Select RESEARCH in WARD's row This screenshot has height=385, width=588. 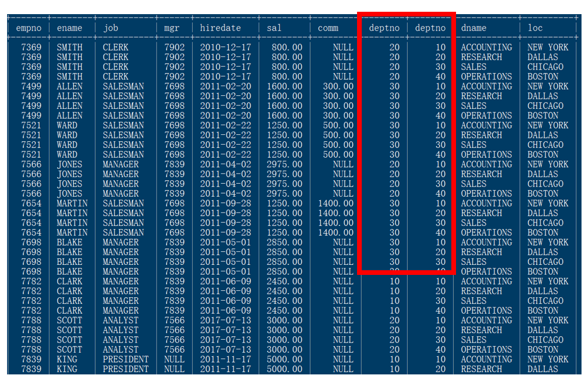pos(481,135)
